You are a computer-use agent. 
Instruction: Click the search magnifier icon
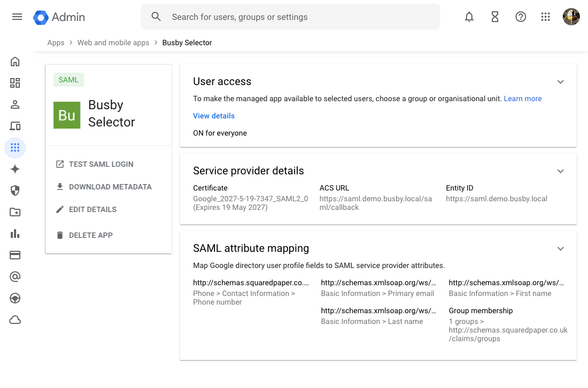[156, 17]
